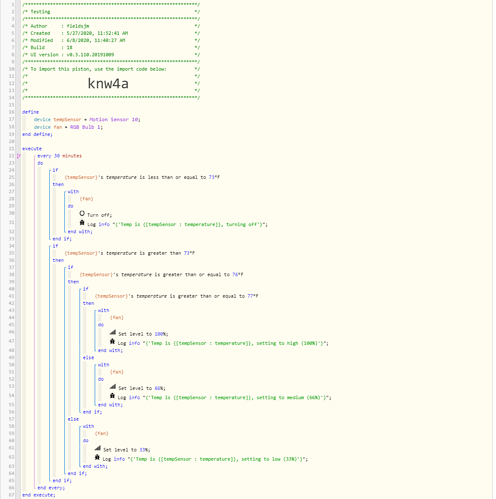
Task: Click the Set level to 33% icon
Action: 98,448
